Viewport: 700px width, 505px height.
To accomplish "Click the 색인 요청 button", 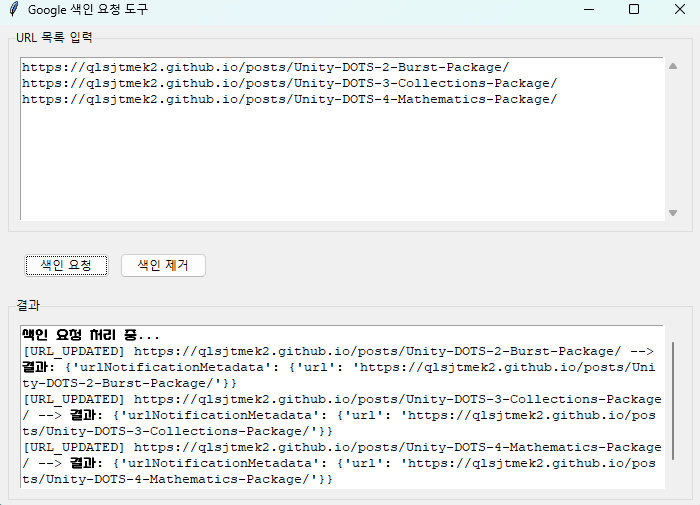I will point(66,266).
